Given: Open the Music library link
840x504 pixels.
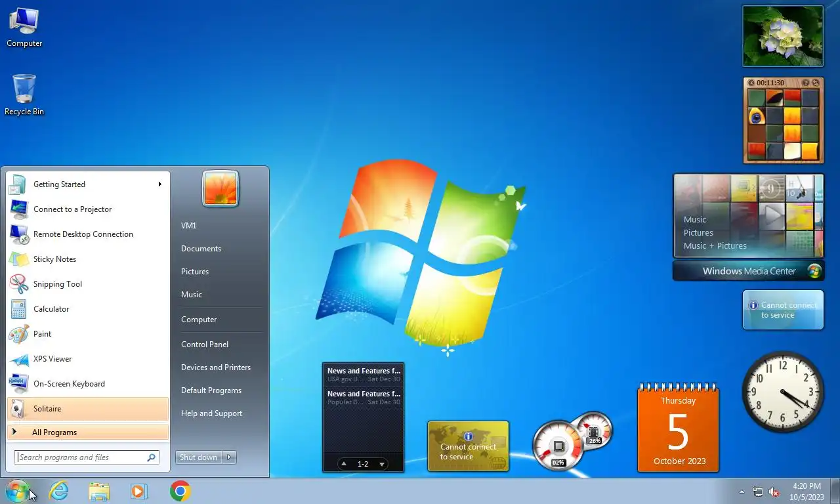Looking at the screenshot, I should click(192, 295).
